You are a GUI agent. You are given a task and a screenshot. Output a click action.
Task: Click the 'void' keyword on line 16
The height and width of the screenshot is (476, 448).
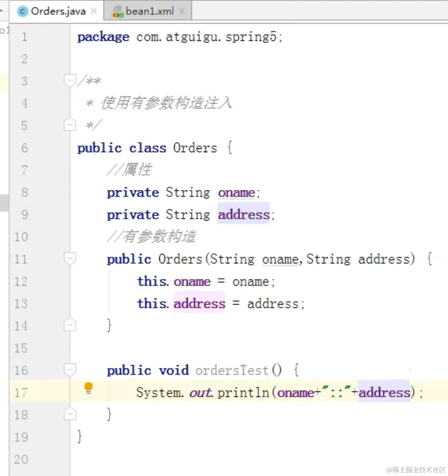(x=174, y=370)
